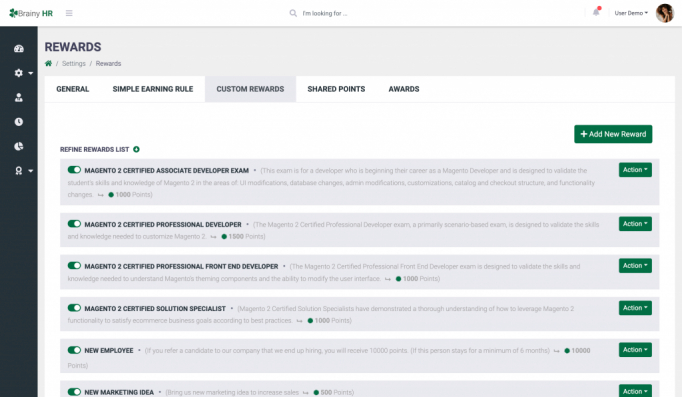This screenshot has width=682, height=397.
Task: Click the Brainy HR logo
Action: (31, 13)
